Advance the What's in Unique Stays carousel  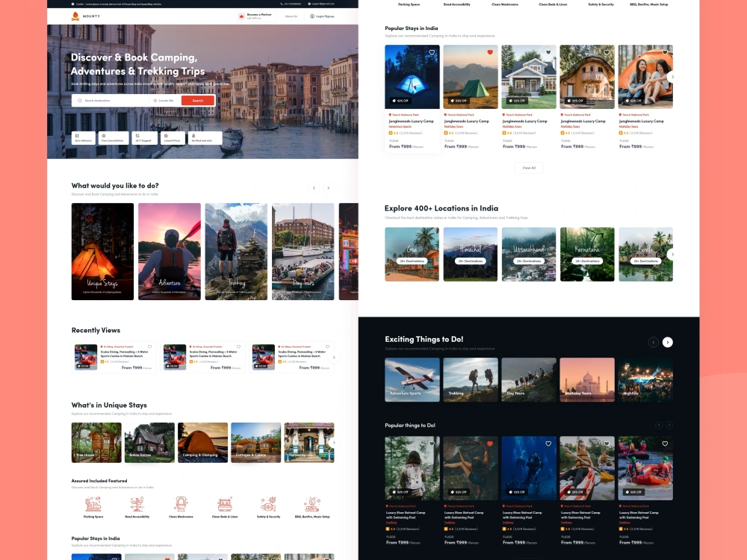(x=334, y=442)
